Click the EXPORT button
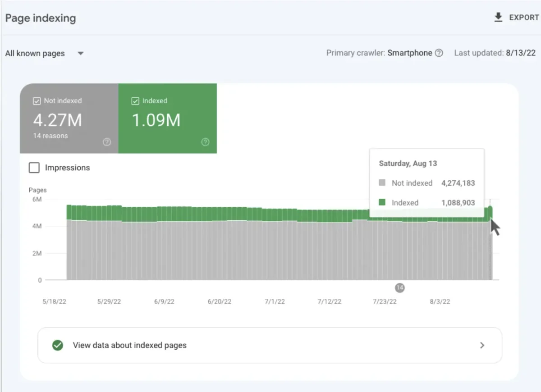 click(517, 18)
